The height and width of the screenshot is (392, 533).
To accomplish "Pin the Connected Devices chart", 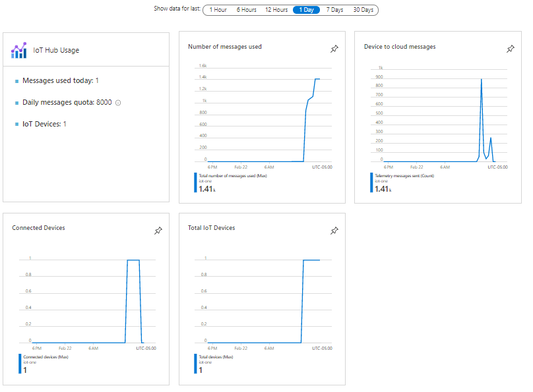I will point(158,231).
